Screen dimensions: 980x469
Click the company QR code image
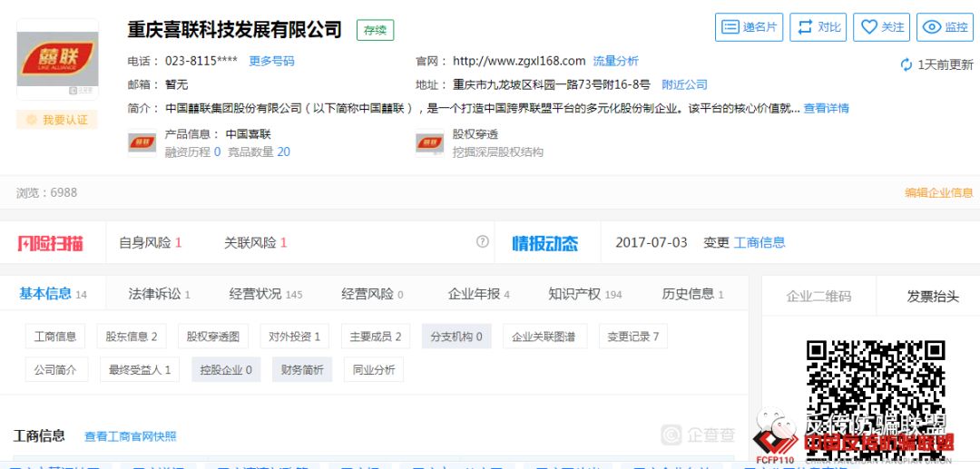click(x=875, y=400)
